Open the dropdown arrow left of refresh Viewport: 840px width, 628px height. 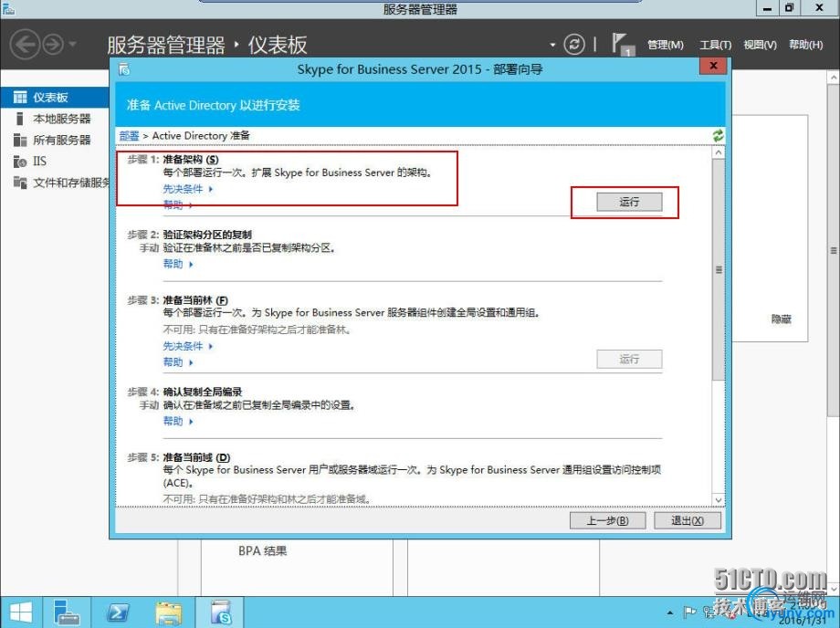point(552,45)
